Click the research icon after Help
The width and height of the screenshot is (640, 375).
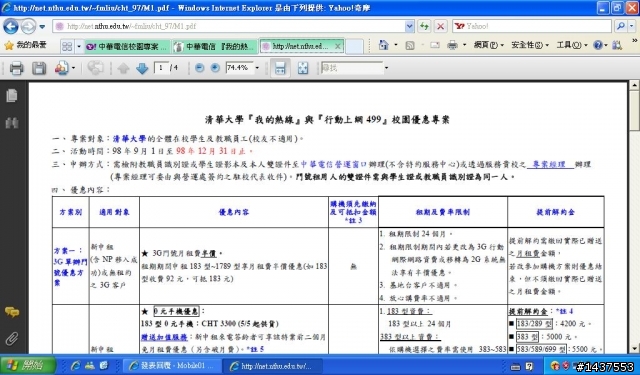[x=617, y=45]
